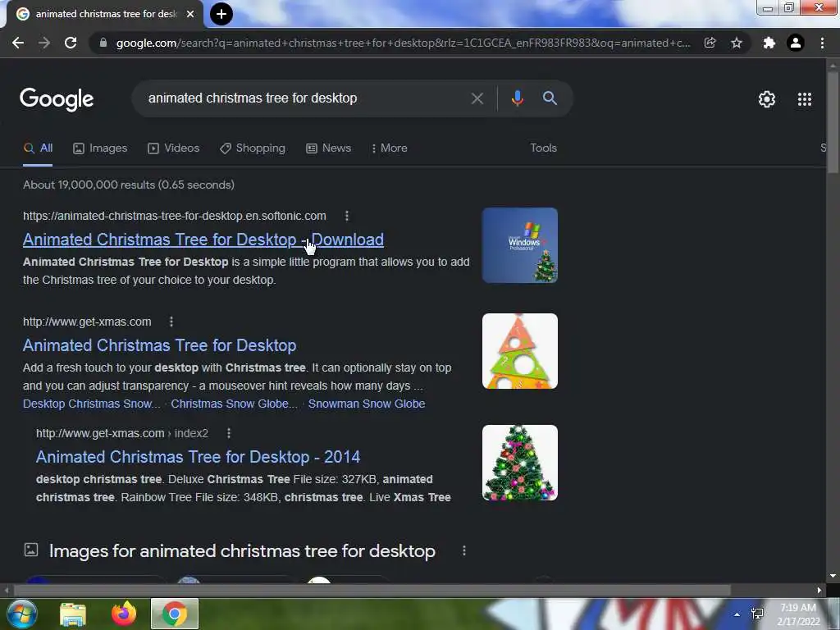
Task: Open the Snowman Snow Globe sitelink
Action: coord(367,404)
